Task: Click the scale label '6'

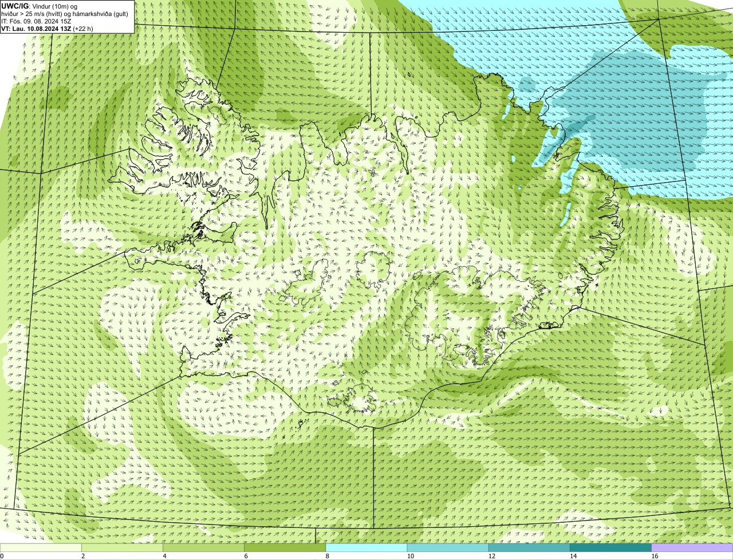Action: 246,556
